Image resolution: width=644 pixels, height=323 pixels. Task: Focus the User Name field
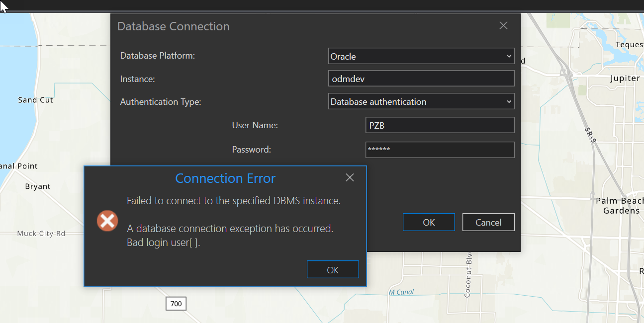click(440, 125)
